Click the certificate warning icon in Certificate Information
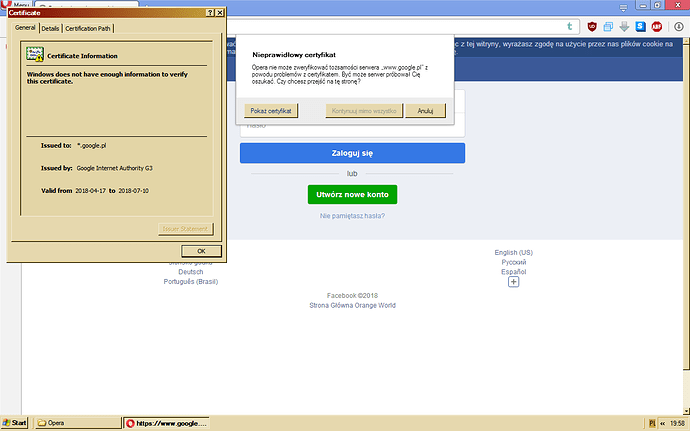Screen dimensions: 690x431 35,54
